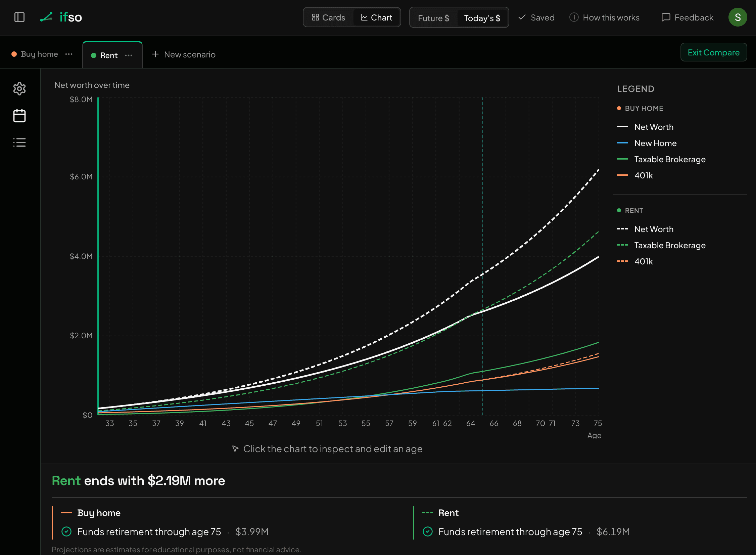The width and height of the screenshot is (756, 555).
Task: Click age 55 on the x-axis
Action: 366,423
